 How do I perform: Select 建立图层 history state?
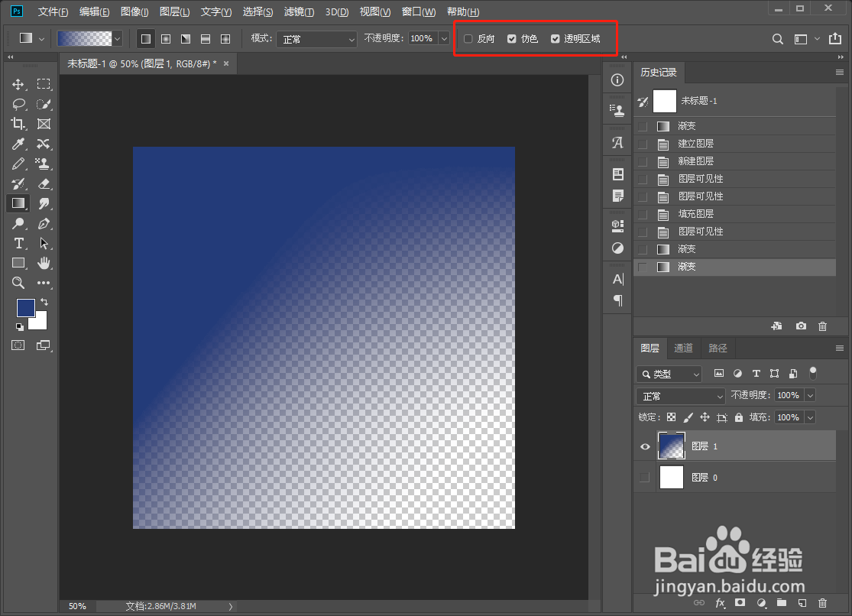[x=734, y=144]
